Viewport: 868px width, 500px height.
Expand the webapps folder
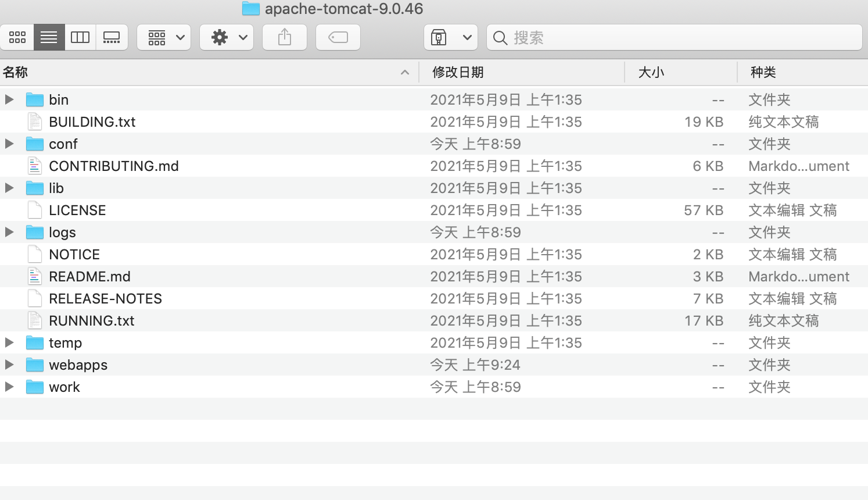9,365
